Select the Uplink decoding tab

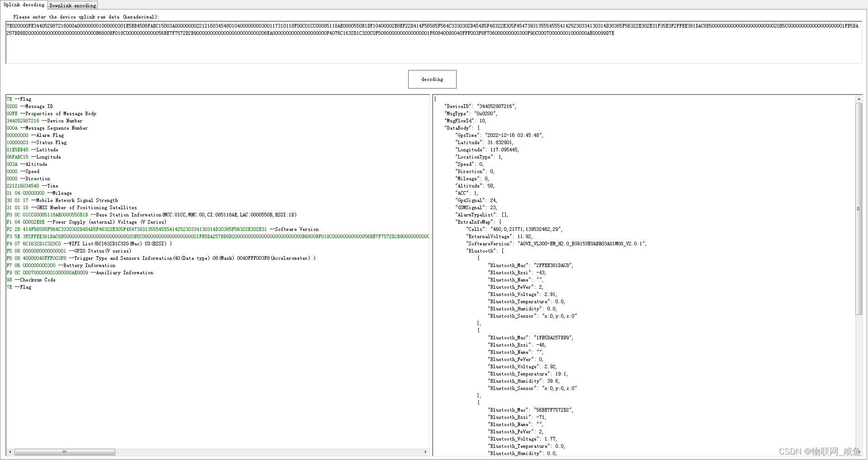(x=24, y=5)
